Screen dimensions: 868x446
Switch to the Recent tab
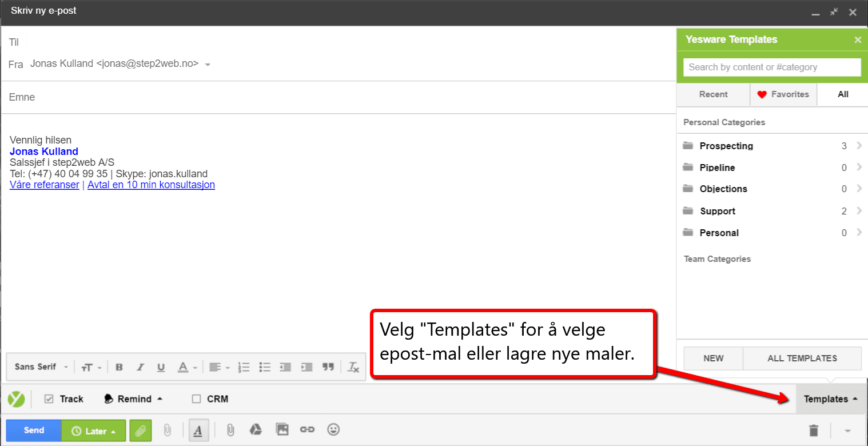(713, 94)
